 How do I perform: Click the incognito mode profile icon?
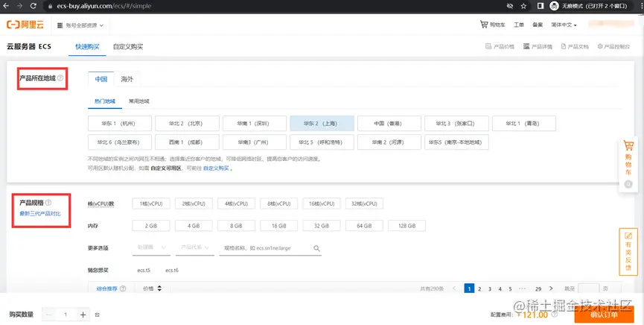point(554,6)
